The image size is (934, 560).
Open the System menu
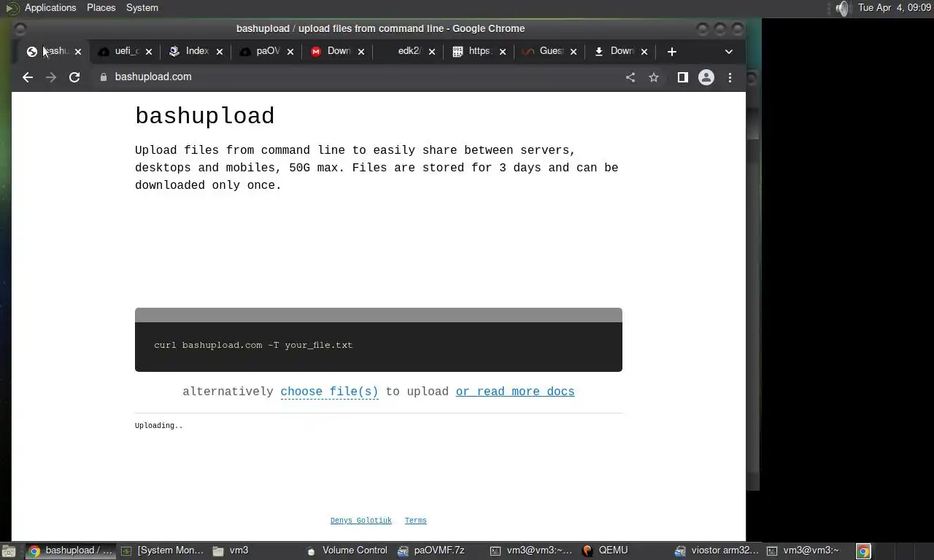pyautogui.click(x=142, y=7)
